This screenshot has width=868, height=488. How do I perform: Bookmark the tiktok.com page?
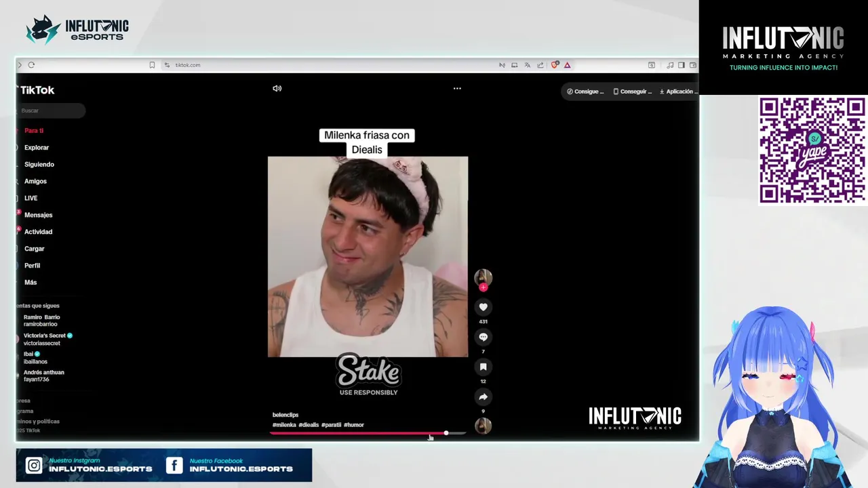(x=152, y=65)
